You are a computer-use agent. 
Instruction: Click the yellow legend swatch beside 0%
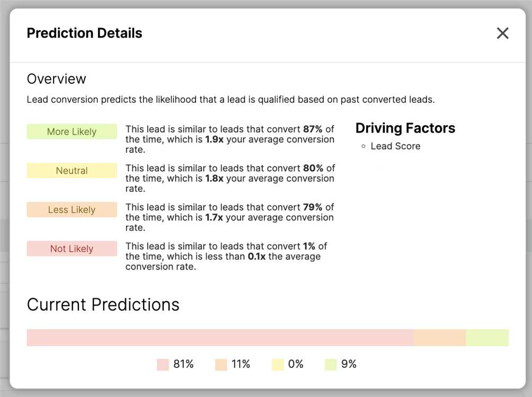[x=278, y=364]
